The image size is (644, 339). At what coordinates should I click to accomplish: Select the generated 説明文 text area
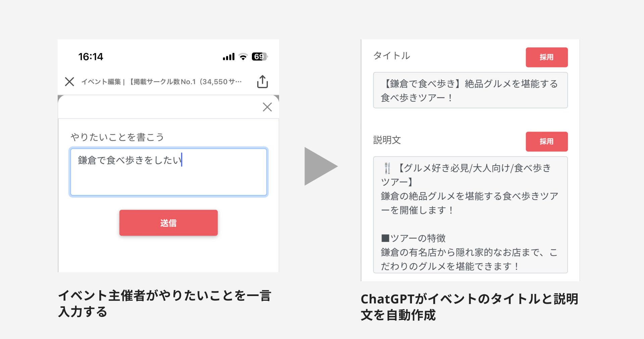[x=470, y=215]
